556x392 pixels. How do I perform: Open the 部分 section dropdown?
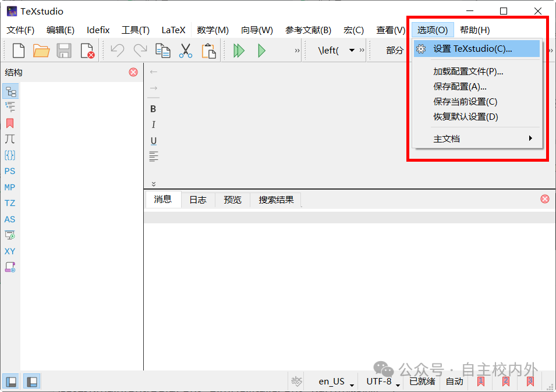(395, 50)
